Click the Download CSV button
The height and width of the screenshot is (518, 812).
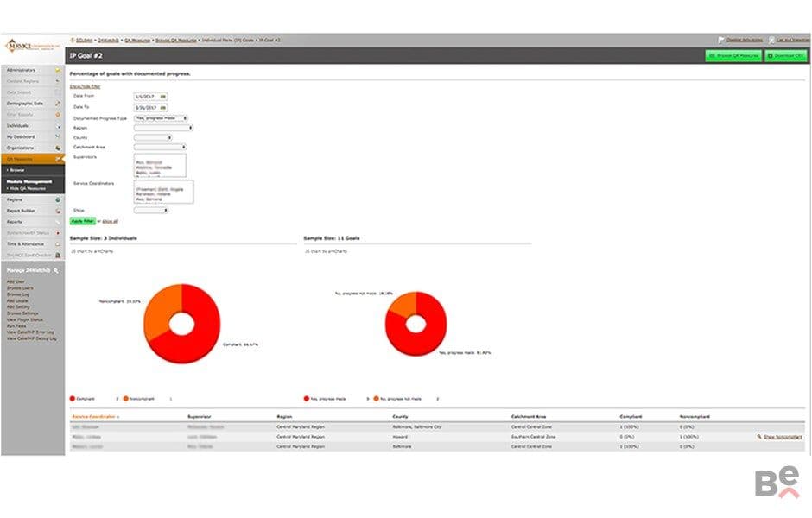(x=786, y=55)
